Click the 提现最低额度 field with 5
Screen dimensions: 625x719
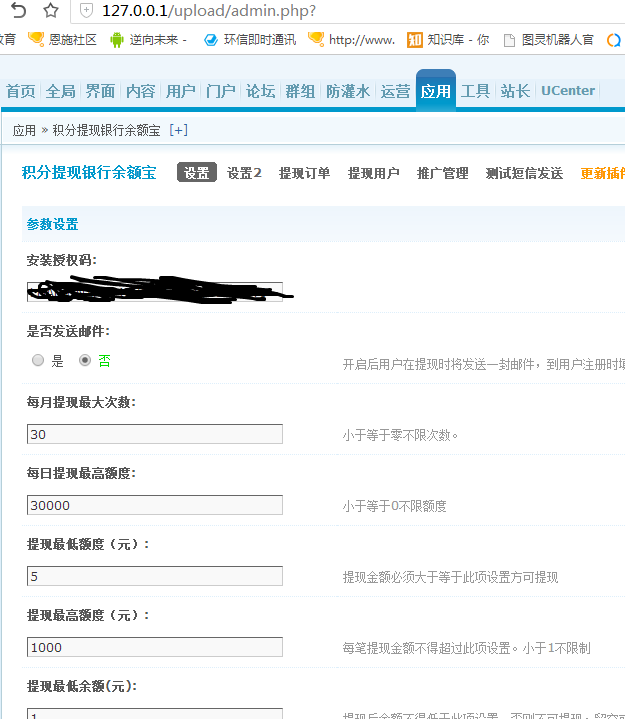coord(155,576)
